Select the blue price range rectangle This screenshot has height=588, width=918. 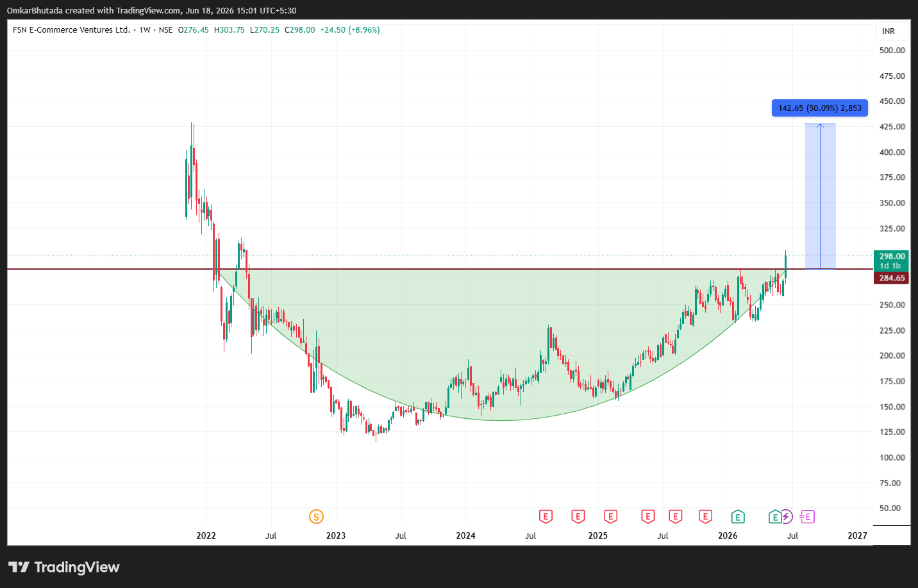pos(821,196)
